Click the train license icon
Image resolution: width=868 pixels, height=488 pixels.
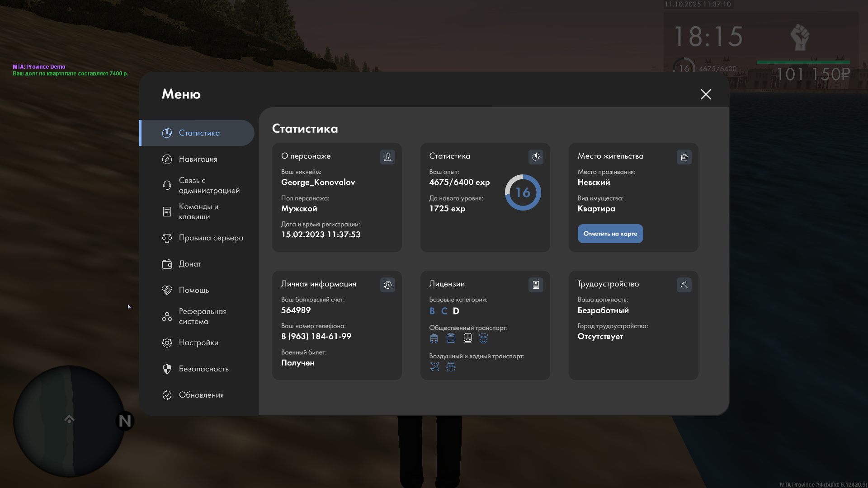tap(467, 338)
